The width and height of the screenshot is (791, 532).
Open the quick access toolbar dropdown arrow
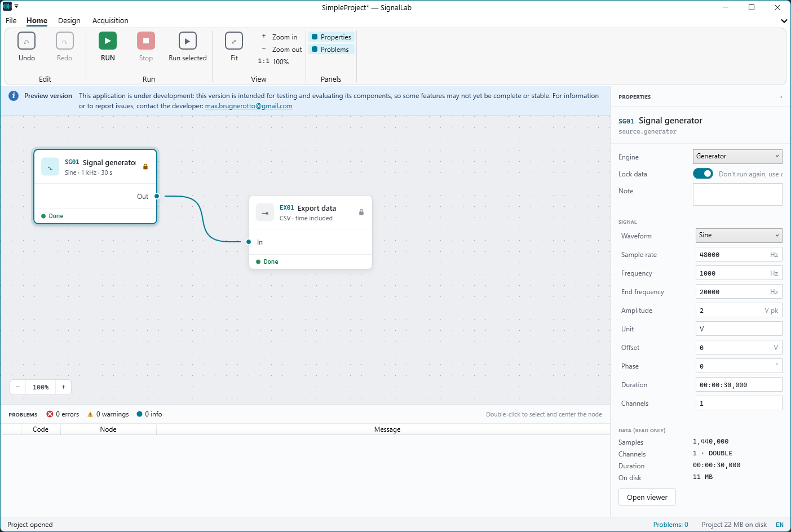tap(16, 7)
